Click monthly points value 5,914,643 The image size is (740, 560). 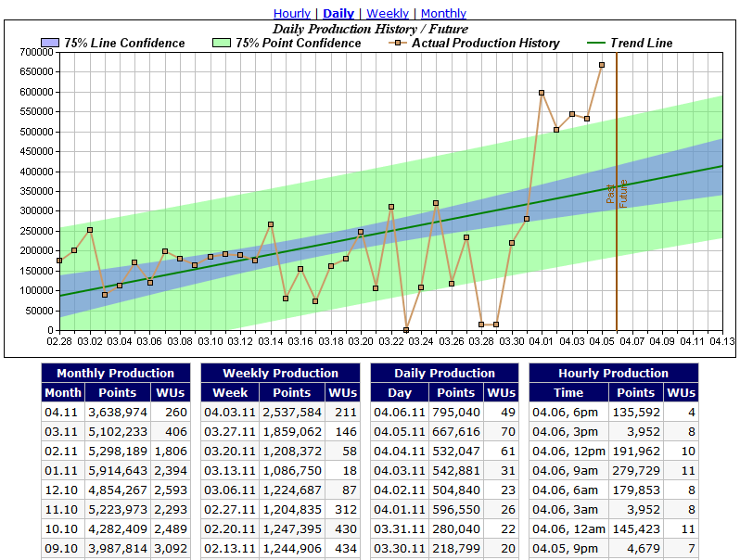tap(118, 471)
